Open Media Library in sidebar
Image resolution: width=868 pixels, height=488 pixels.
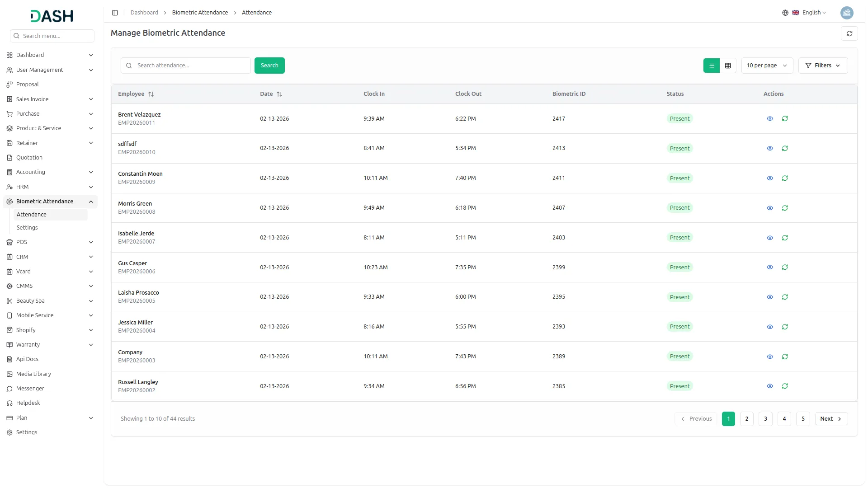[50, 374]
